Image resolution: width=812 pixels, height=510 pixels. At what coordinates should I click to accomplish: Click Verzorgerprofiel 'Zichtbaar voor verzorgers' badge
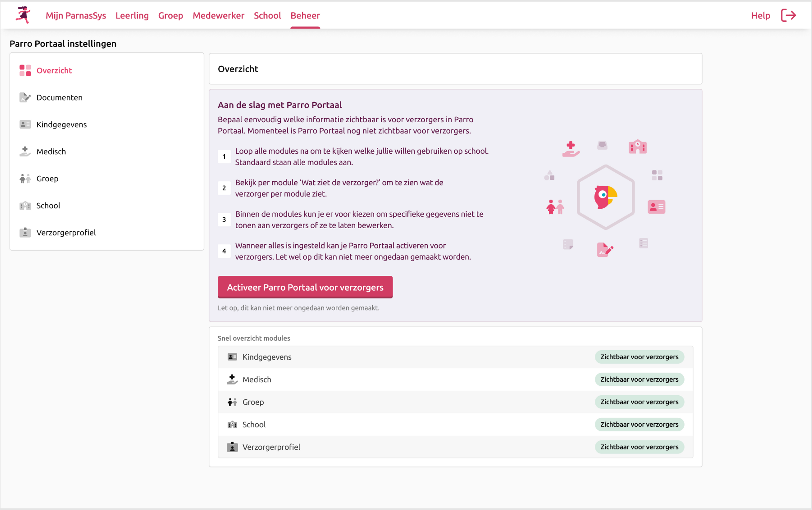[639, 447]
